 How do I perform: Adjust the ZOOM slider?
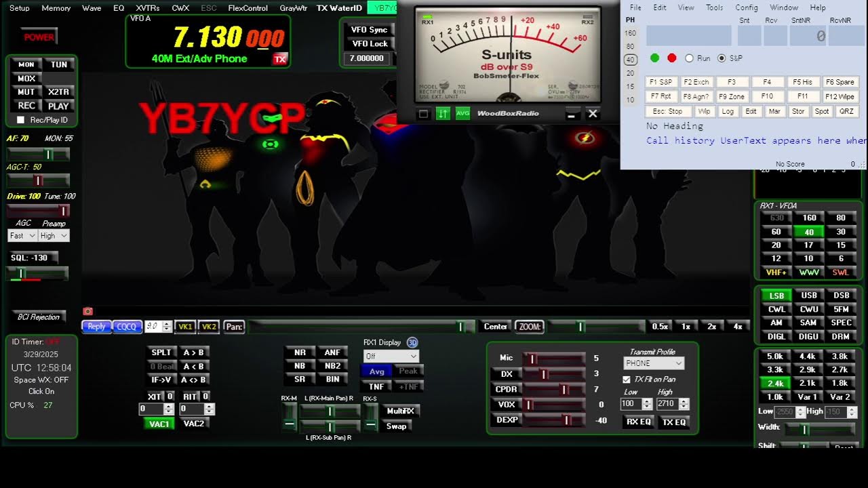point(595,327)
